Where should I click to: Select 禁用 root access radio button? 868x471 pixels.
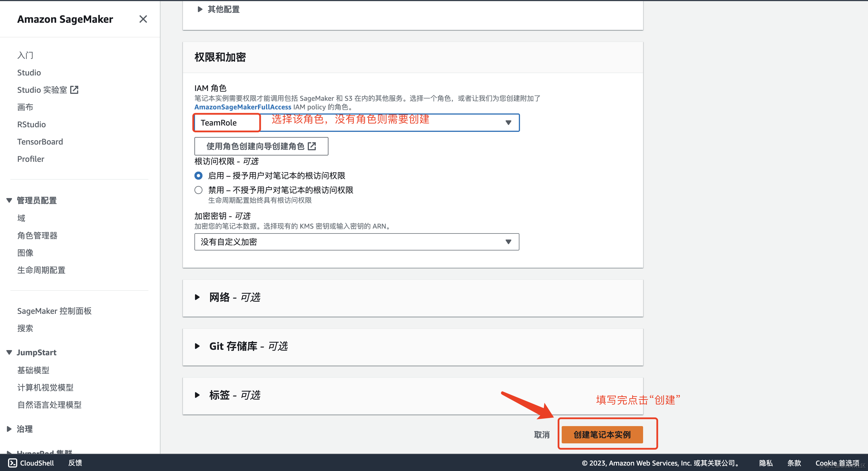pos(198,190)
